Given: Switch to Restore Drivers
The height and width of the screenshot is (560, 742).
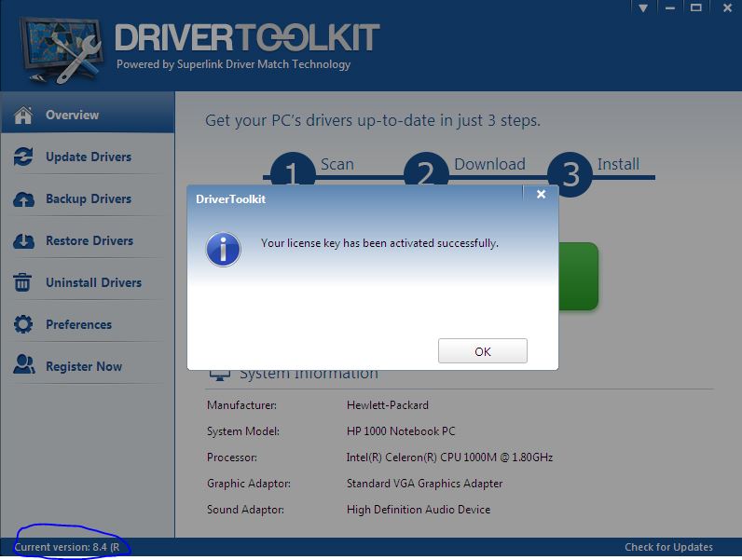Looking at the screenshot, I should click(x=88, y=240).
